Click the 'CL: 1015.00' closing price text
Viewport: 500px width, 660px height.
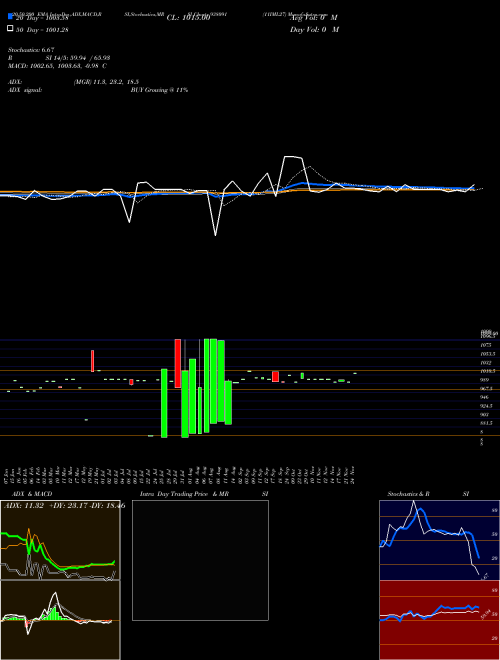(188, 18)
